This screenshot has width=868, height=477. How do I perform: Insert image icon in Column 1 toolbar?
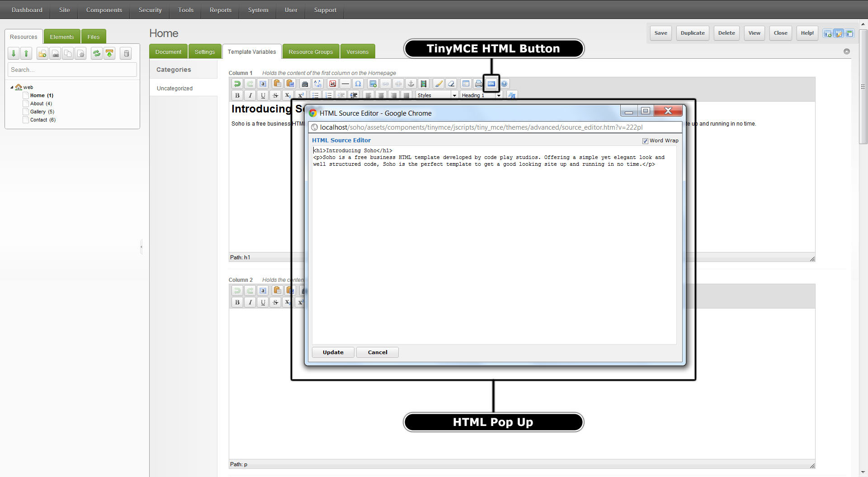click(373, 84)
